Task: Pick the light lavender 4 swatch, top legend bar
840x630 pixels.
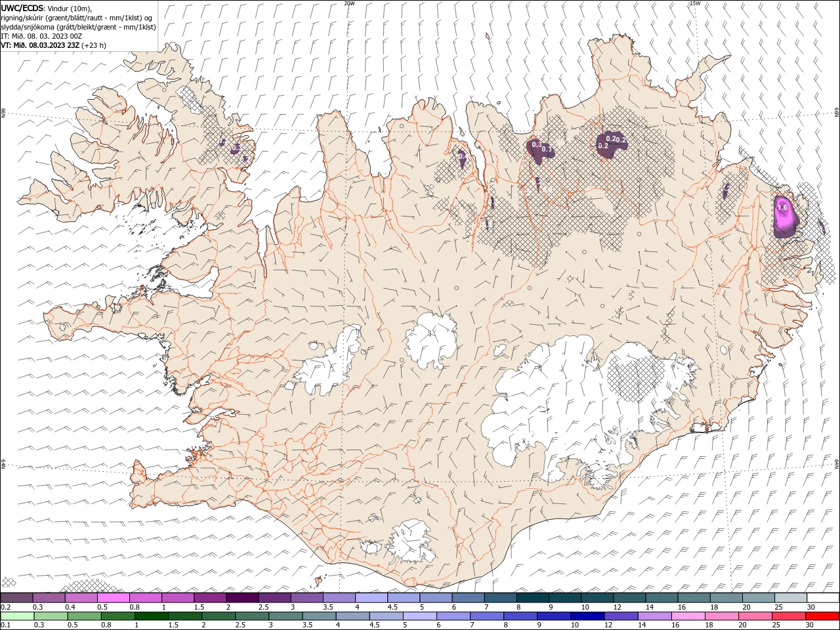Action: point(371,598)
